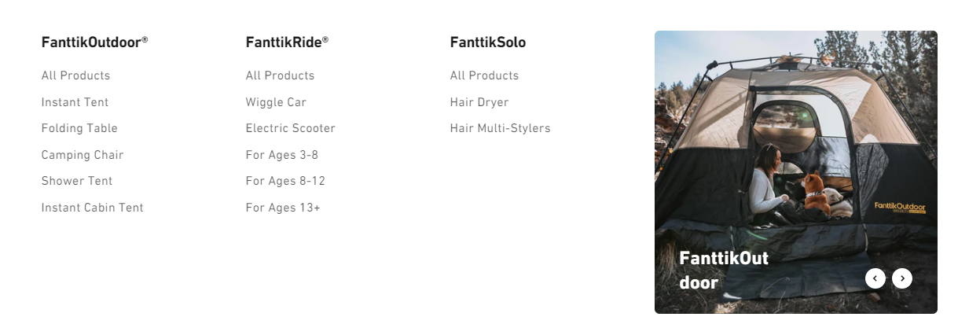Click the Wiggle Car link
Screen dimensions: 980x335
coord(276,102)
